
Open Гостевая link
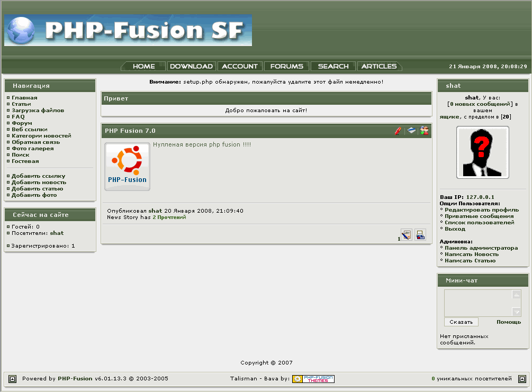click(x=25, y=161)
